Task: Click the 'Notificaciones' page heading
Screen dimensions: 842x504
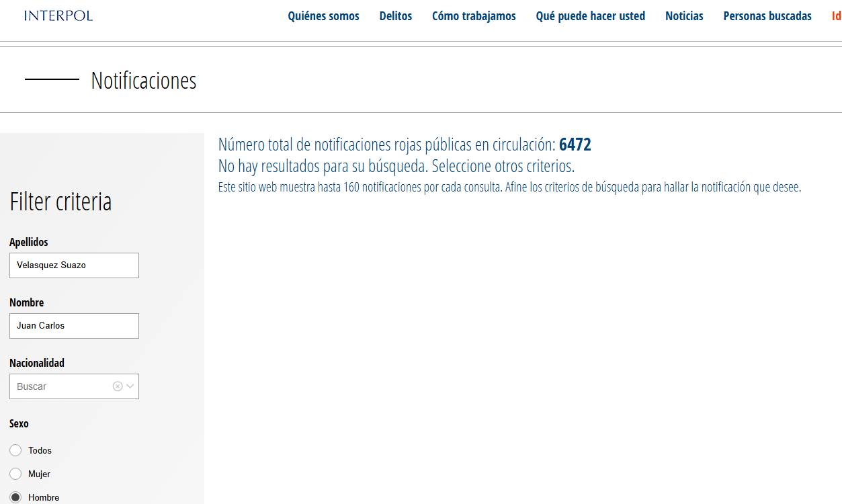Action: tap(144, 81)
